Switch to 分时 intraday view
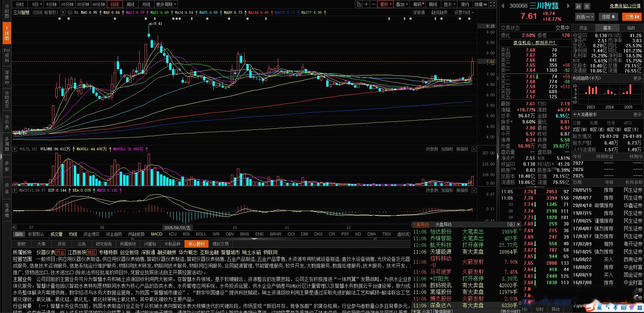644x313 pixels. point(20,4)
